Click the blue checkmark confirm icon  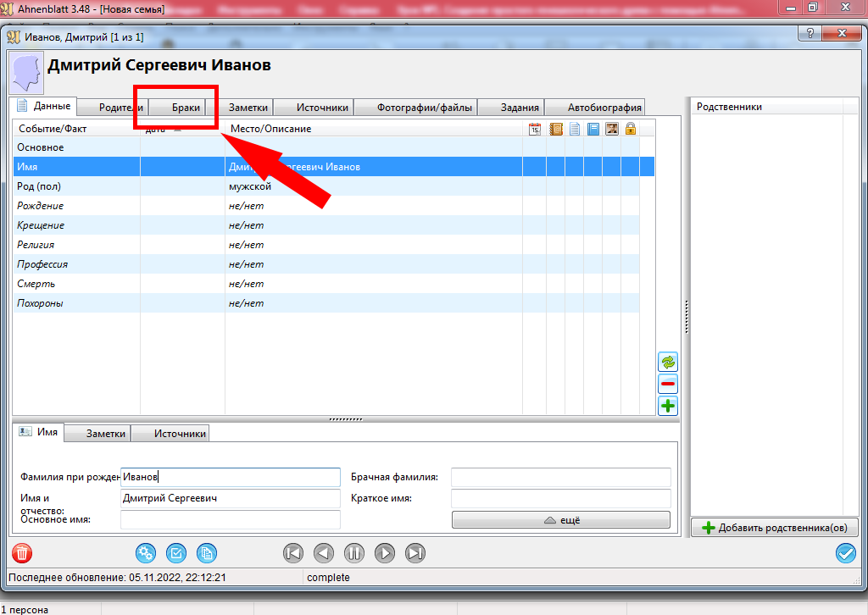click(x=845, y=553)
